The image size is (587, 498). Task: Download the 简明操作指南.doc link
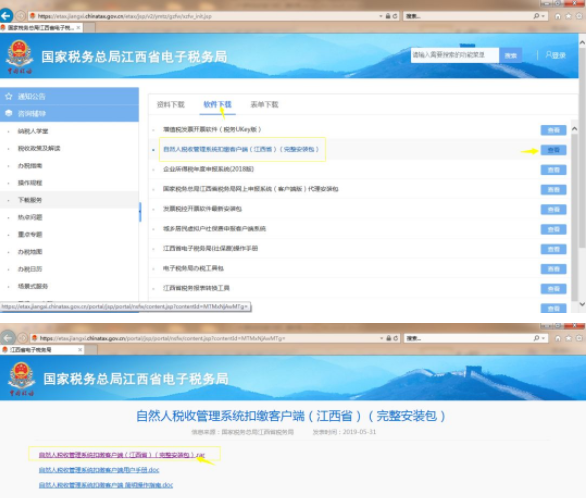pyautogui.click(x=106, y=485)
